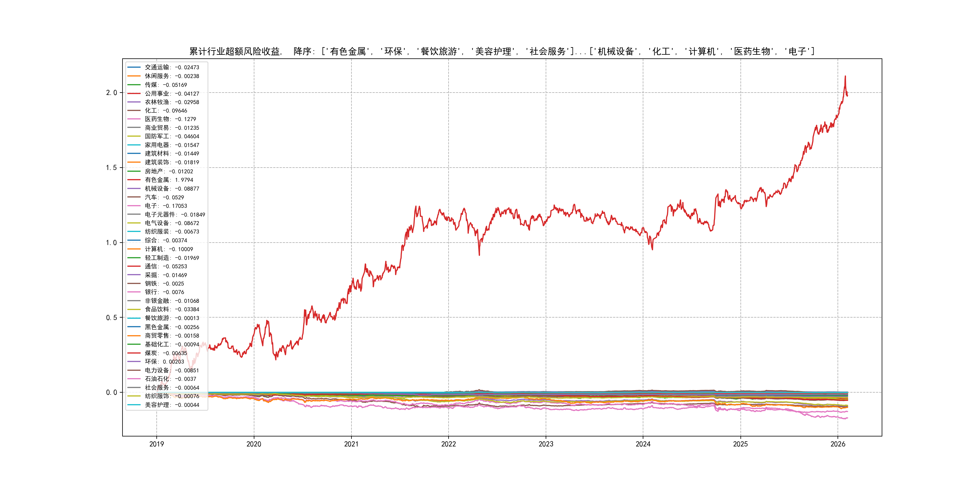Viewport: 980px width, 490px height.
Task: Click the 煤炭 legend line swatch
Action: coord(134,353)
